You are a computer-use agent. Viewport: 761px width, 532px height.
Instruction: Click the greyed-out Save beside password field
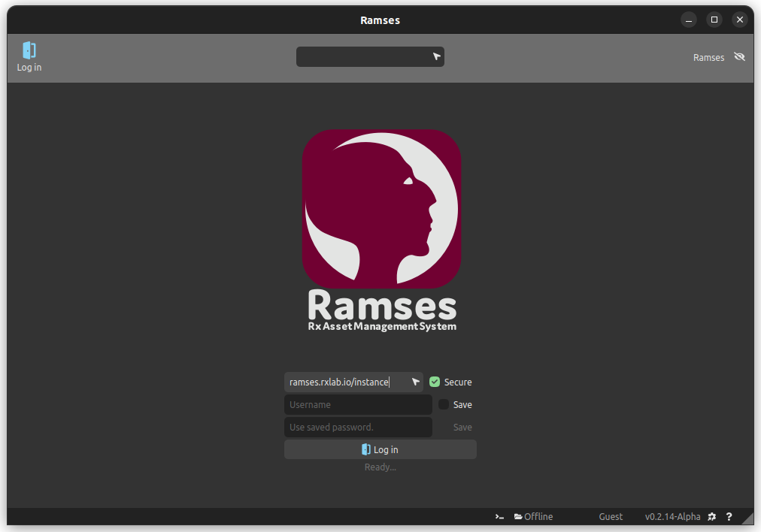(x=462, y=428)
